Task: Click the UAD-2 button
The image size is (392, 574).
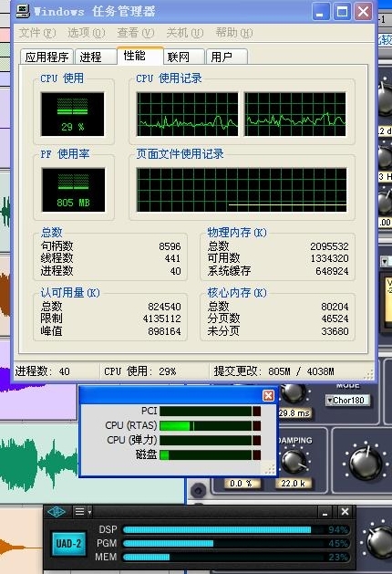Action: (68, 544)
